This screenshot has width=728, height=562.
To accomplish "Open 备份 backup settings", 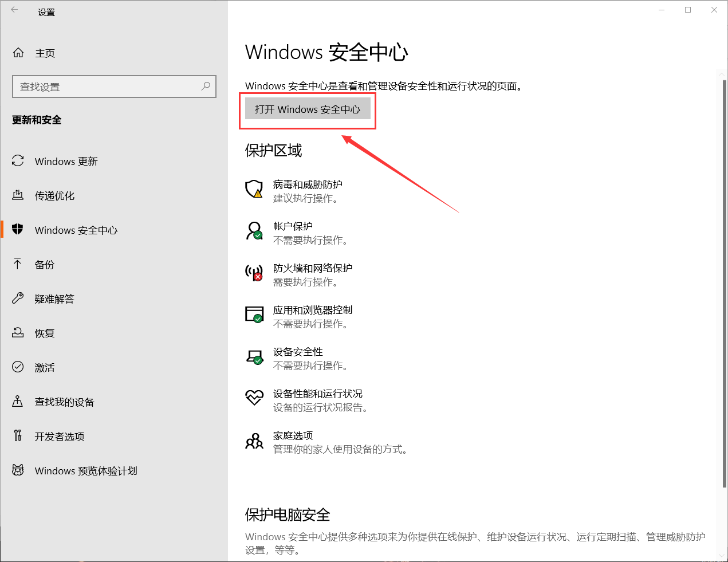I will click(45, 265).
